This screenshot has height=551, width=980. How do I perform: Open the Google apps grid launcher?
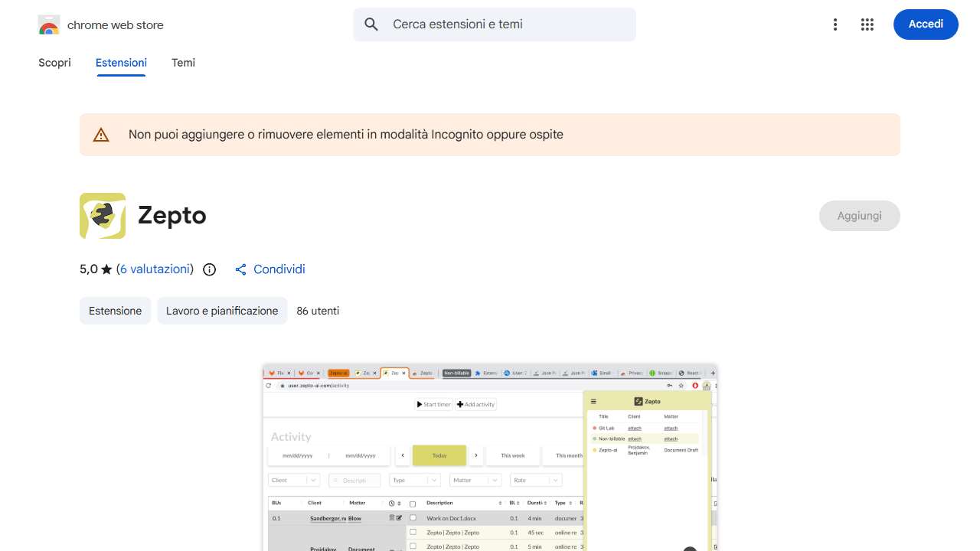(x=867, y=24)
